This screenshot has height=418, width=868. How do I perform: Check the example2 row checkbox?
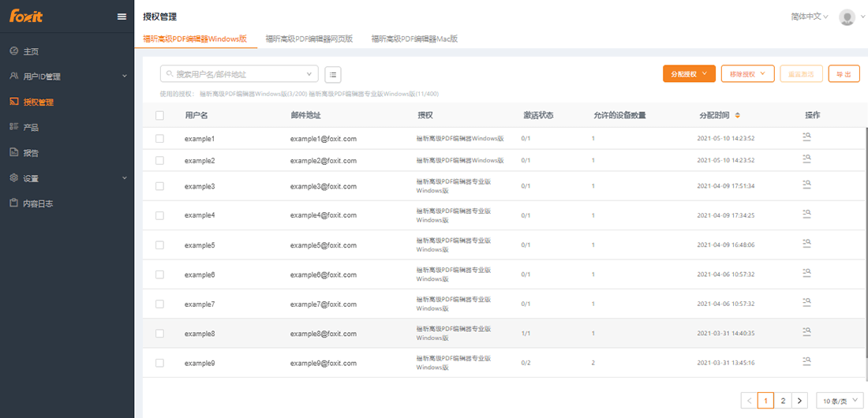point(159,160)
